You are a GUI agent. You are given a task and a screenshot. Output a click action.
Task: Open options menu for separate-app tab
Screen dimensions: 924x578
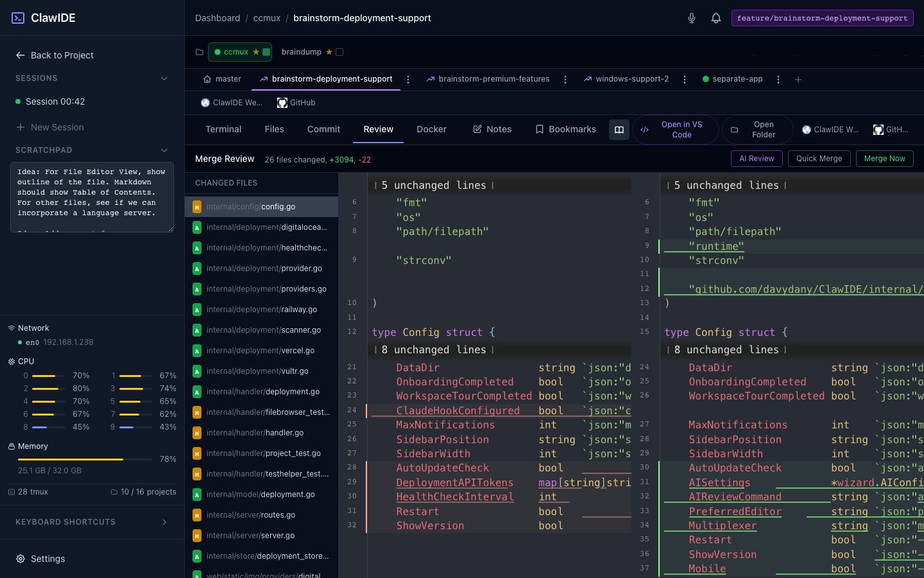pyautogui.click(x=778, y=80)
